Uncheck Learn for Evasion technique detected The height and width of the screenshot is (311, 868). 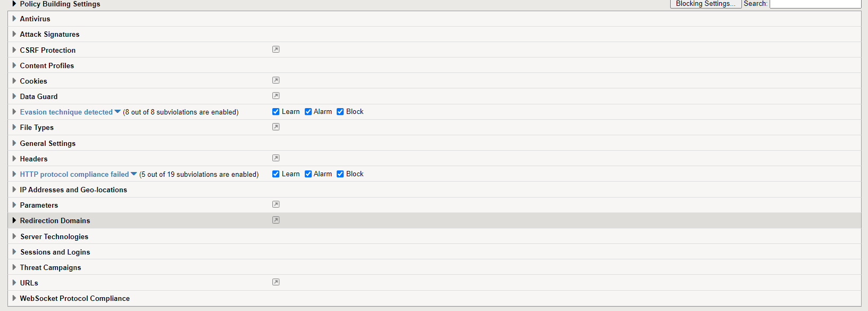tap(276, 112)
